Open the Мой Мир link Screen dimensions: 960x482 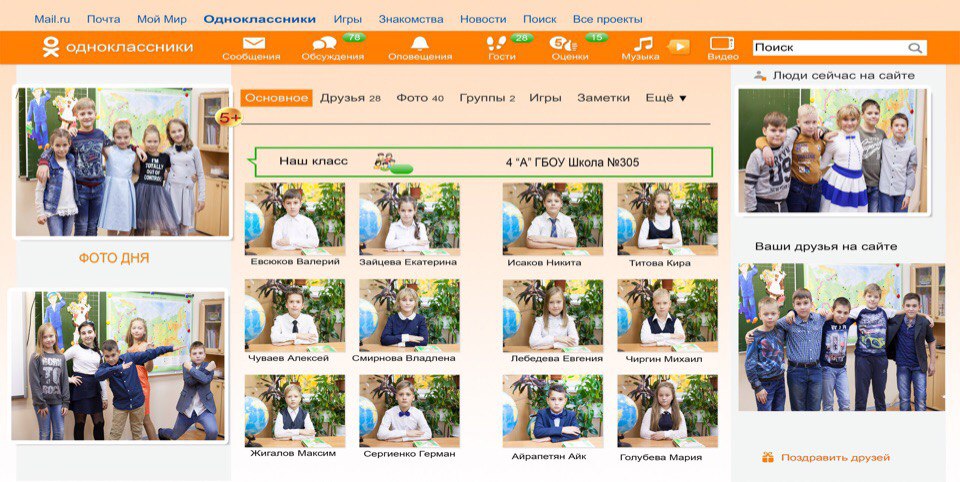point(162,19)
